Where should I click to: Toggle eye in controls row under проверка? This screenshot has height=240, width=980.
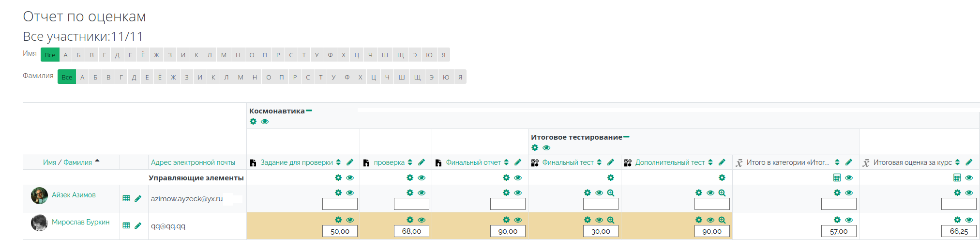tap(422, 177)
